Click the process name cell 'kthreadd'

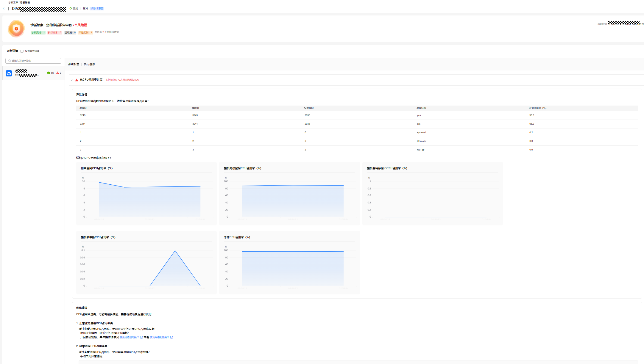tap(422, 141)
